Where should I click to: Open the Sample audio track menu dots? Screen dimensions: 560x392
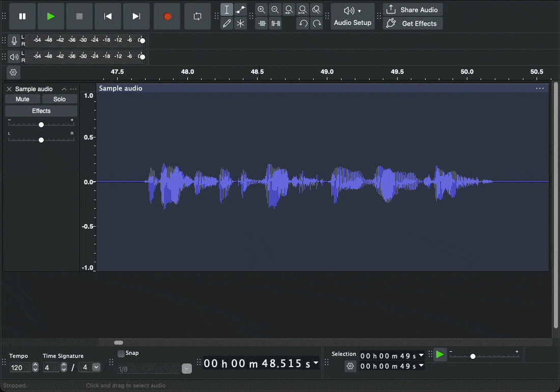73,89
